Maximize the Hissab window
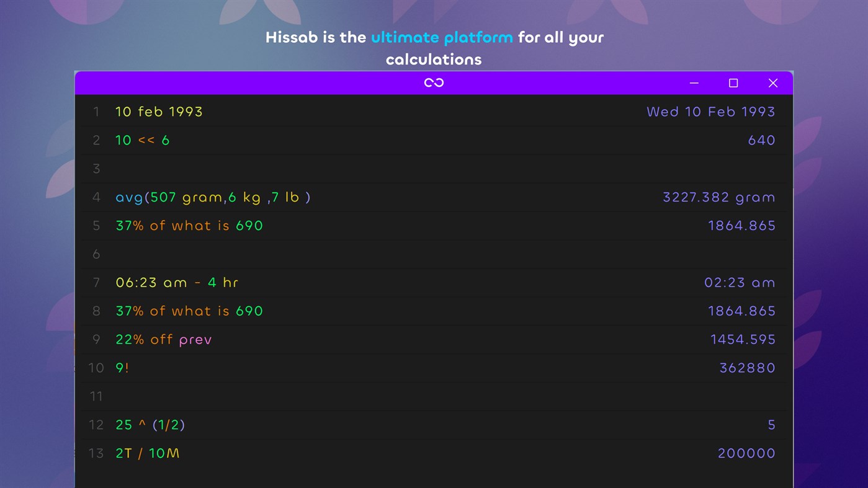Screen dimensions: 868x488 pyautogui.click(x=733, y=82)
